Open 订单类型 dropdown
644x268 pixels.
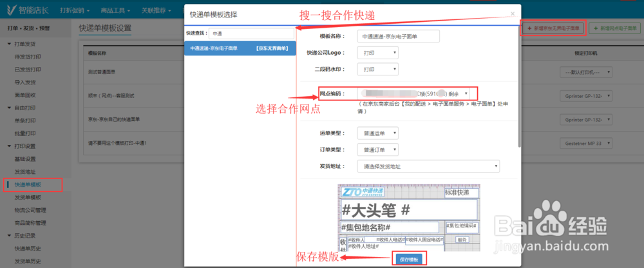click(x=378, y=149)
